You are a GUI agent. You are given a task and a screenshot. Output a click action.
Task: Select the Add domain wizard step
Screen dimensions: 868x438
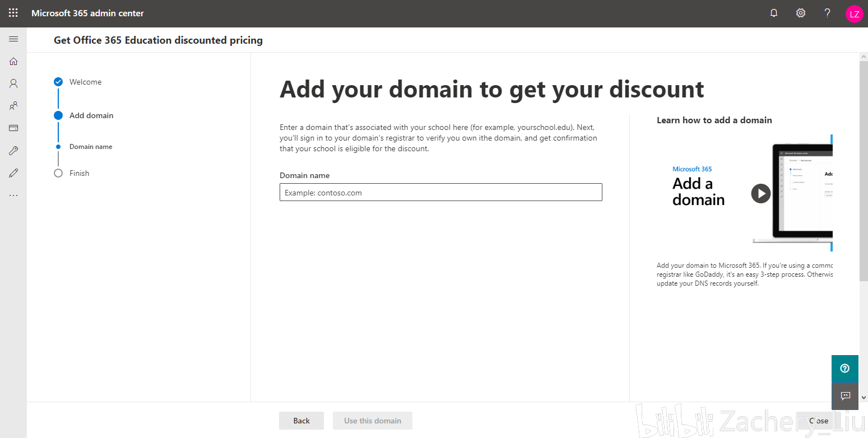pyautogui.click(x=84, y=115)
